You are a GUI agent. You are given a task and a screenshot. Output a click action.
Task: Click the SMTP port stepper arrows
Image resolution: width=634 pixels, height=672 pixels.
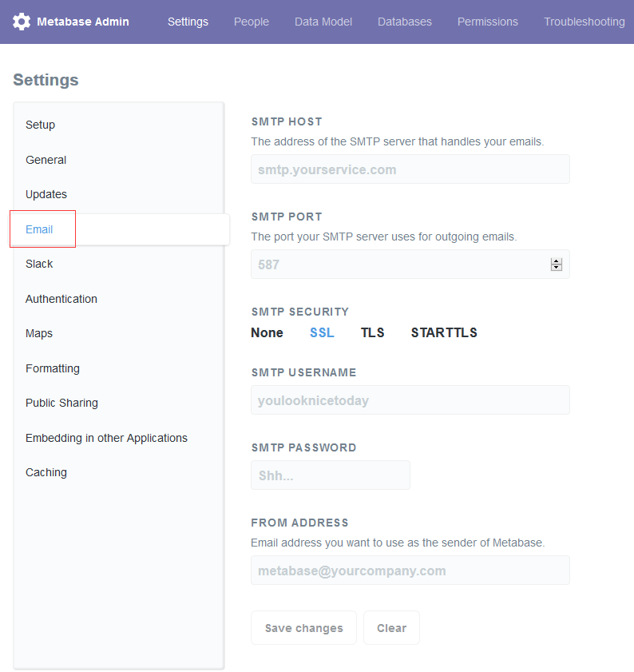point(557,264)
